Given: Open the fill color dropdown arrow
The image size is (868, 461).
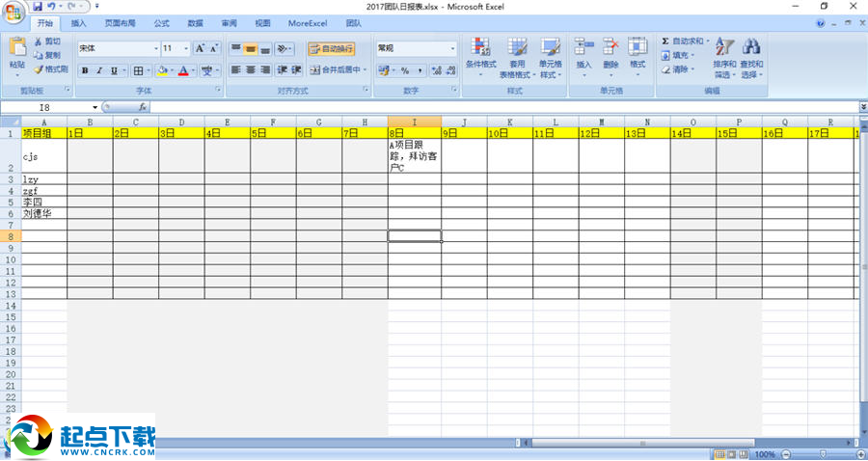Looking at the screenshot, I should click(x=173, y=70).
